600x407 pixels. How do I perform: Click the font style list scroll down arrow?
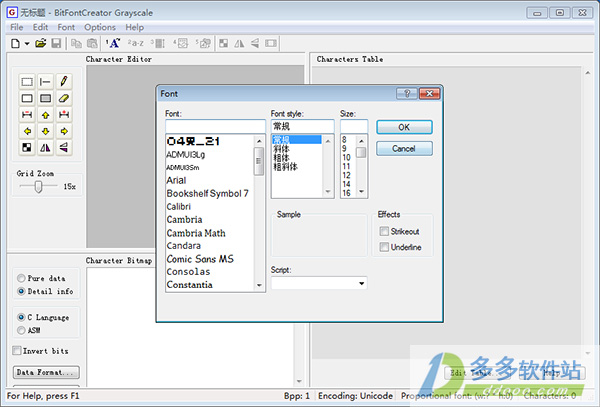(328, 191)
